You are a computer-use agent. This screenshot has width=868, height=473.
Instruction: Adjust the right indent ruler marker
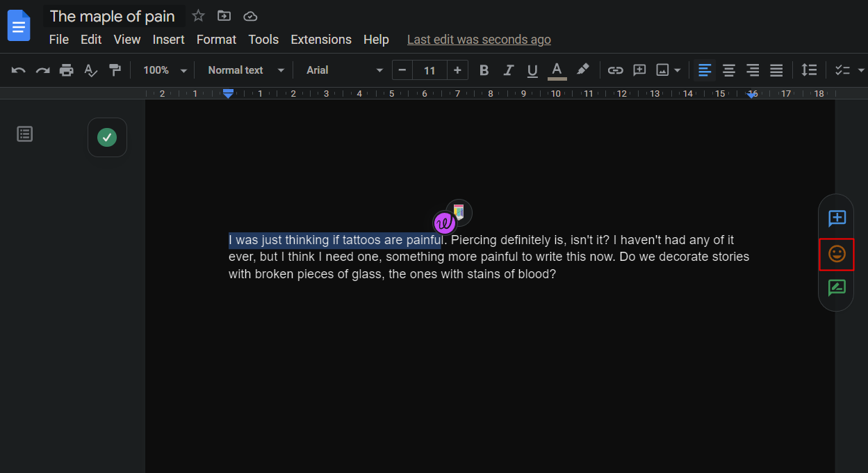click(x=751, y=95)
